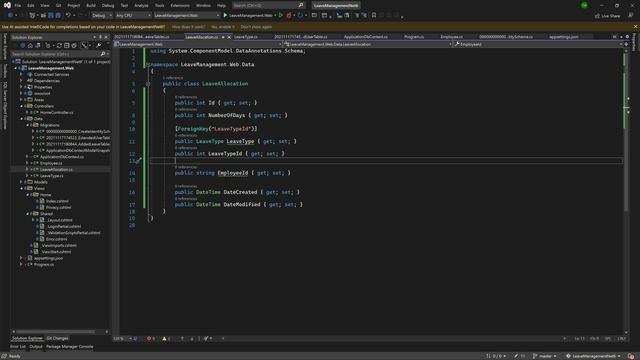The image size is (640, 360).
Task: Collapse the Migrations folder in Solution Explorer
Action: click(28, 125)
